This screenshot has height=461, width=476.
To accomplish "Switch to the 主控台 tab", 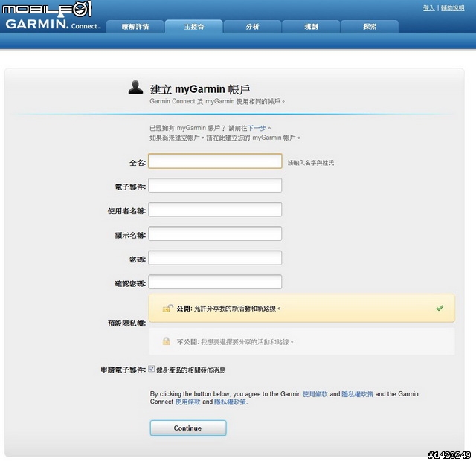I will (x=193, y=27).
